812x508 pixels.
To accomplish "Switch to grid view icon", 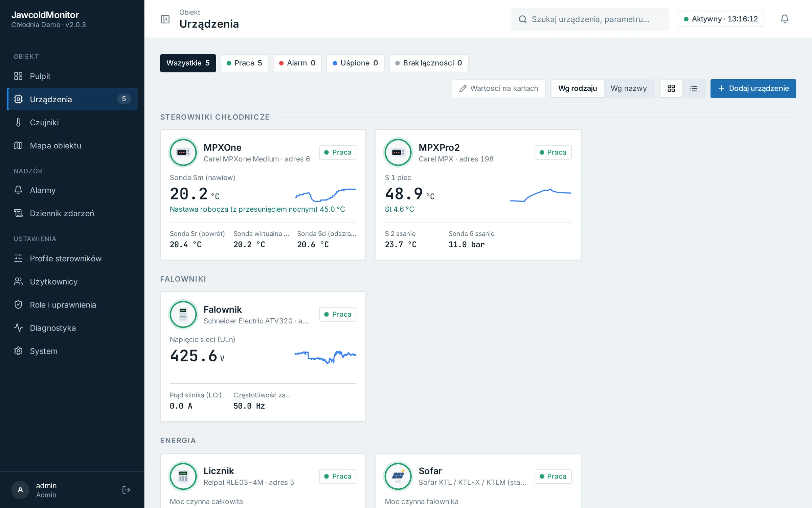I will pyautogui.click(x=671, y=88).
